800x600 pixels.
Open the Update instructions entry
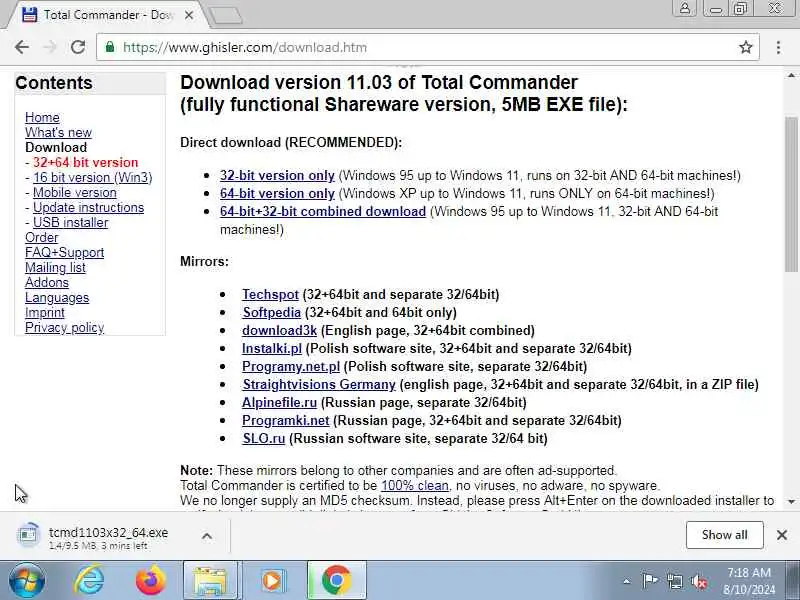(88, 207)
